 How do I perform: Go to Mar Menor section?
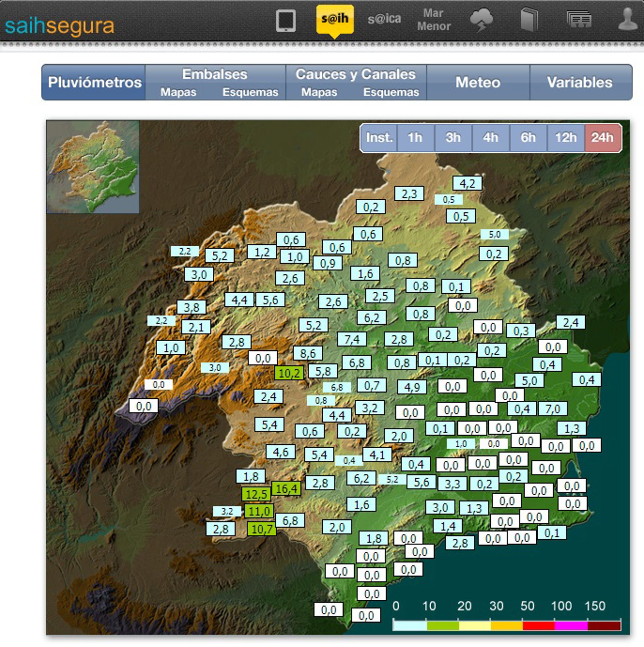click(433, 20)
